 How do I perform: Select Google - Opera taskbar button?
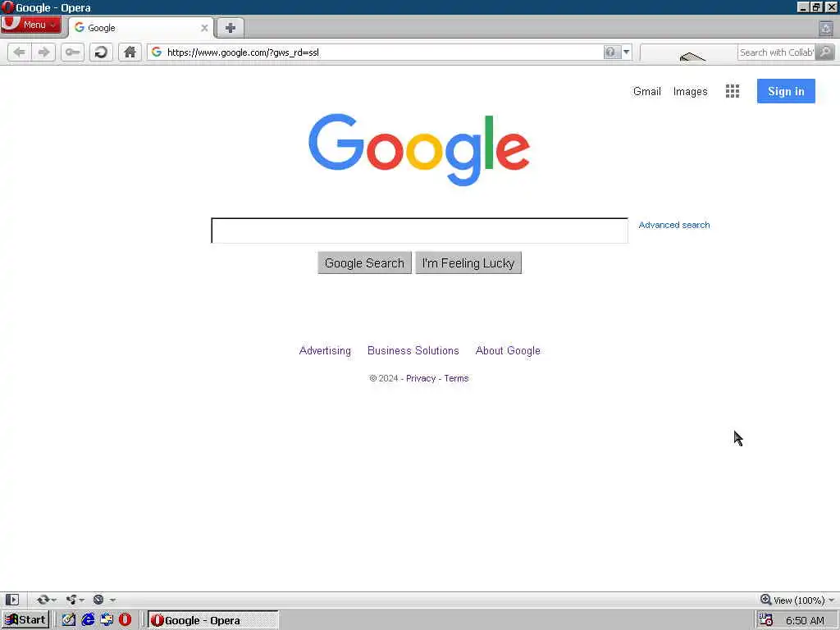click(212, 620)
